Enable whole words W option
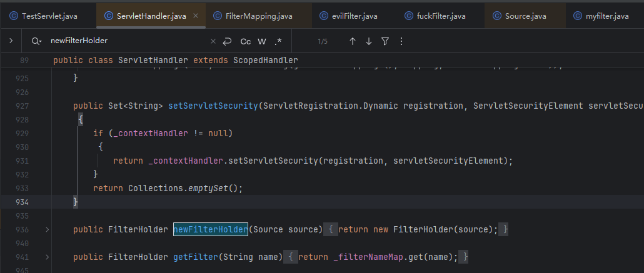 coord(262,41)
